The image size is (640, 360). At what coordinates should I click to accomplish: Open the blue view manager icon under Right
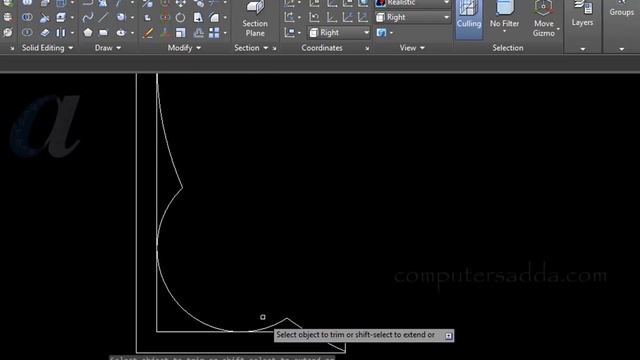pyautogui.click(x=381, y=33)
